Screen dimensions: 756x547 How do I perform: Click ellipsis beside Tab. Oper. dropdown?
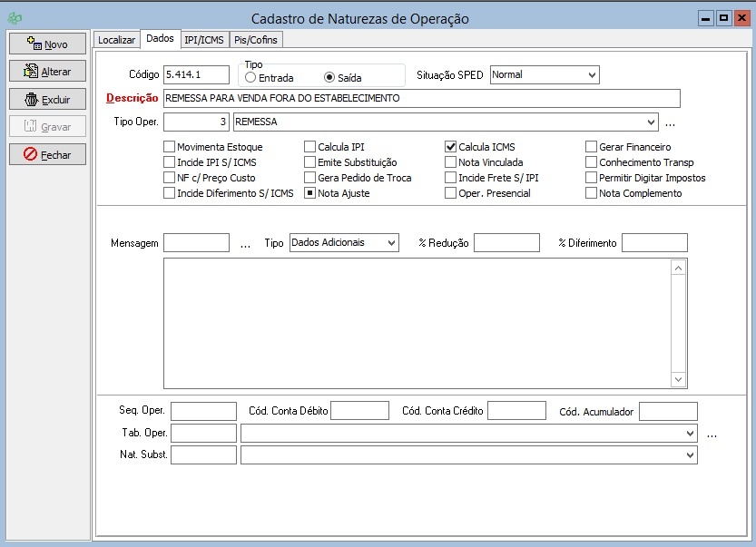712,435
